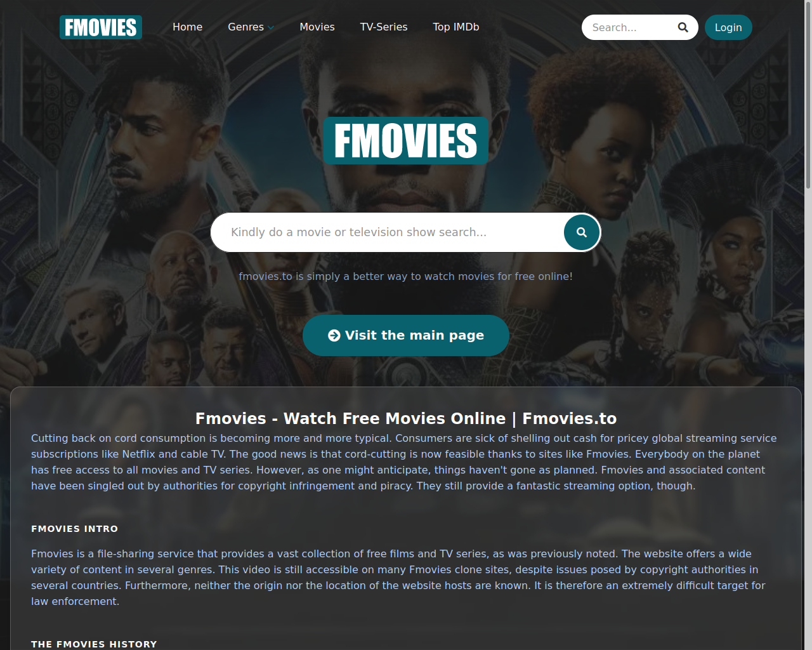The height and width of the screenshot is (650, 812).
Task: Click the magnifier icon in header search
Action: pyautogui.click(x=683, y=27)
